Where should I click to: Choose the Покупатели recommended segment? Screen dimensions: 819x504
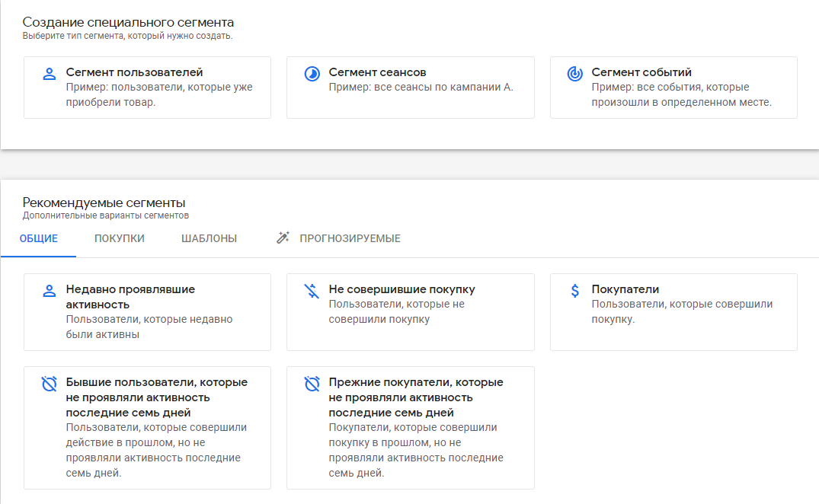(673, 312)
